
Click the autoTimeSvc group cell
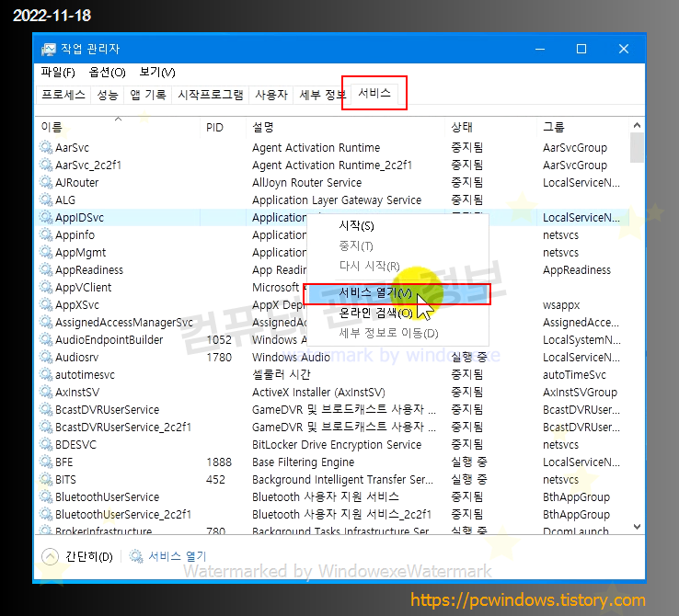point(574,374)
